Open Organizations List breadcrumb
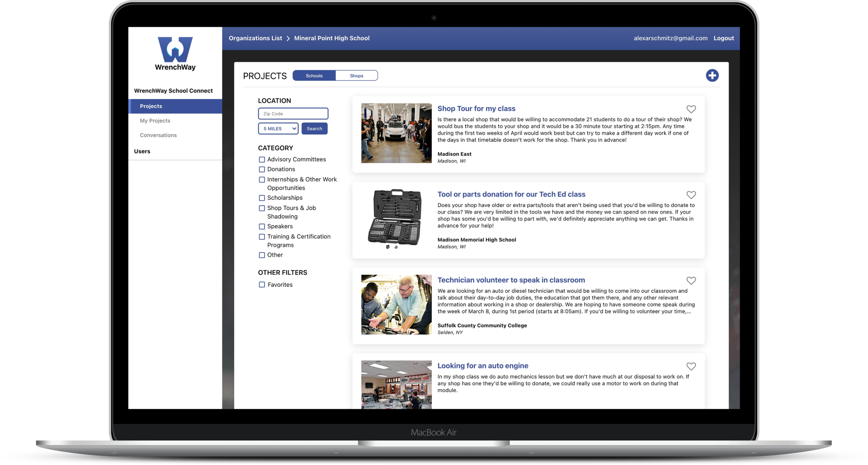The image size is (868, 465). [x=255, y=38]
